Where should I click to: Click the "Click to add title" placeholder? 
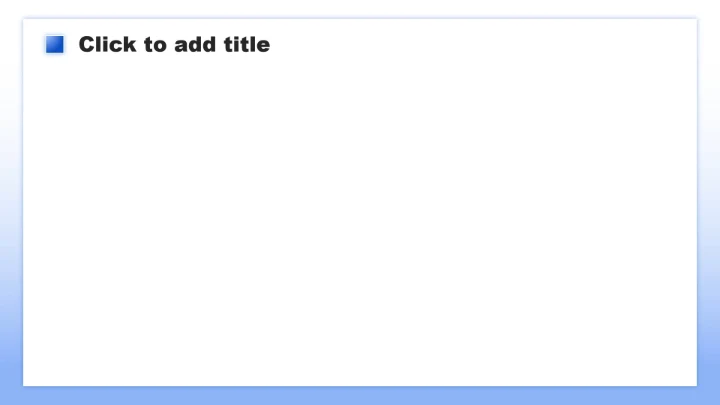click(174, 44)
